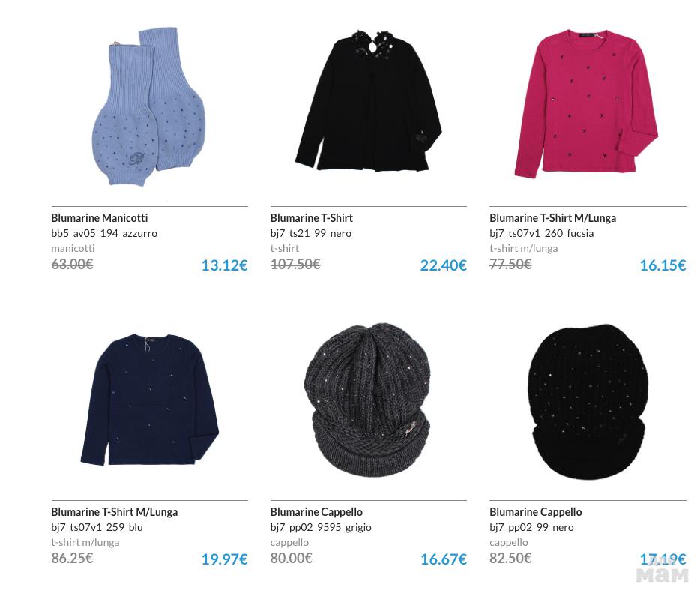
Task: Open Blumarine T-Shirt M/Lunga fucsia title
Action: click(x=552, y=218)
